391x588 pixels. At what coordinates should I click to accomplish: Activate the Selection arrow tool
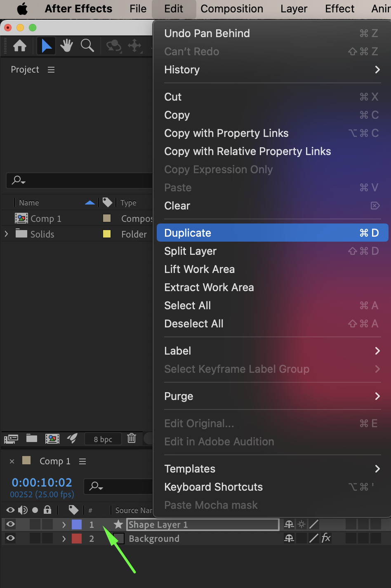46,45
